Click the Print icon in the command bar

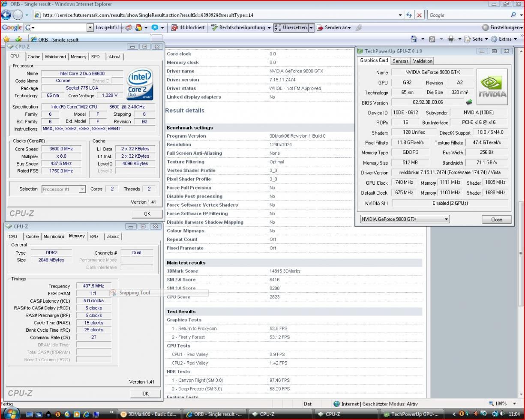tap(451, 39)
